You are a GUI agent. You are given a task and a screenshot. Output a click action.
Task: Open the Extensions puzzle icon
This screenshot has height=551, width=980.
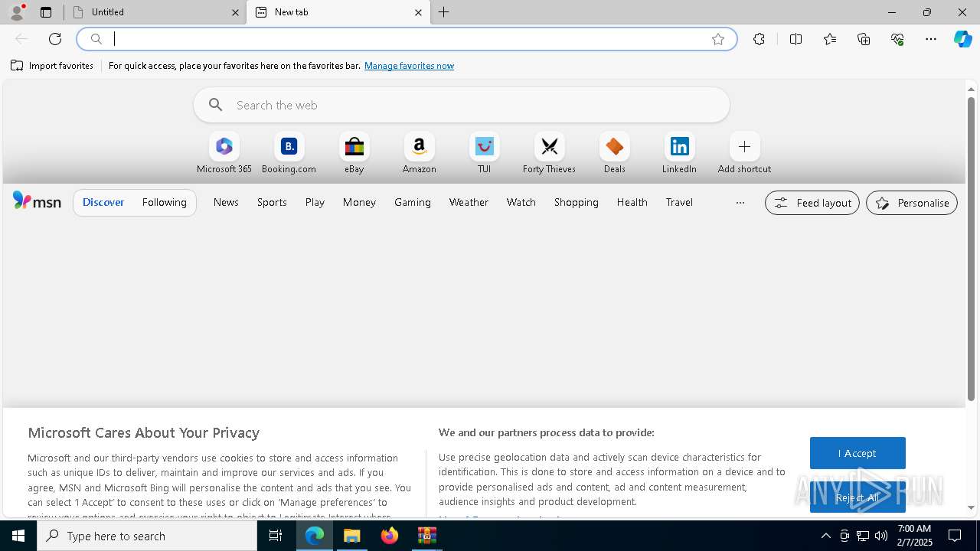(x=759, y=39)
